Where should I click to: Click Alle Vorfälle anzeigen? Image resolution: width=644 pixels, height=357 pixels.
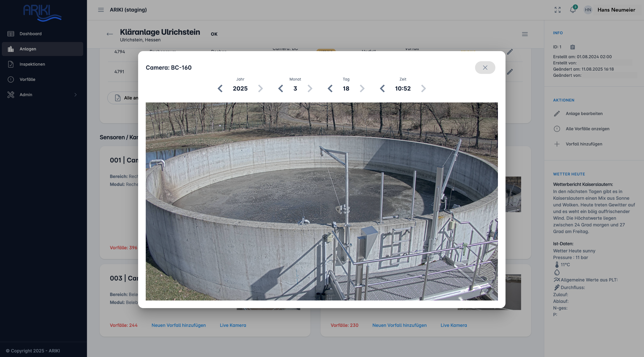click(587, 129)
